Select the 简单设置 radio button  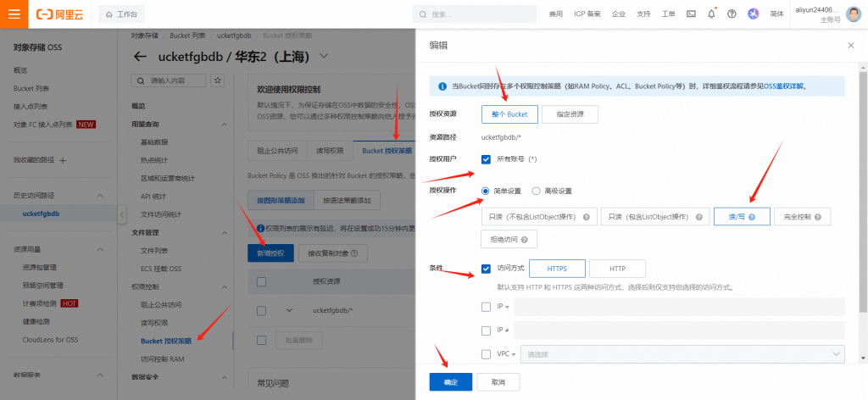coord(486,191)
